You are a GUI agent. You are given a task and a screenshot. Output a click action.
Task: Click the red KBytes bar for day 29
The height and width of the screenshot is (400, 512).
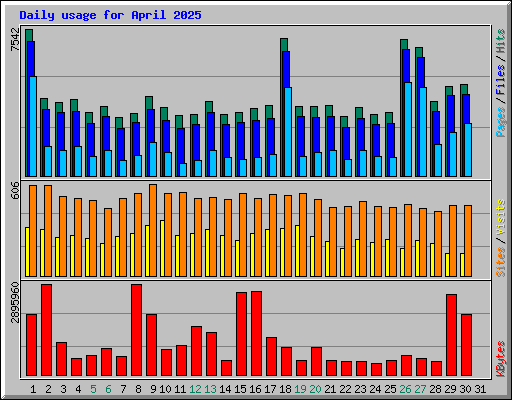coord(452,335)
